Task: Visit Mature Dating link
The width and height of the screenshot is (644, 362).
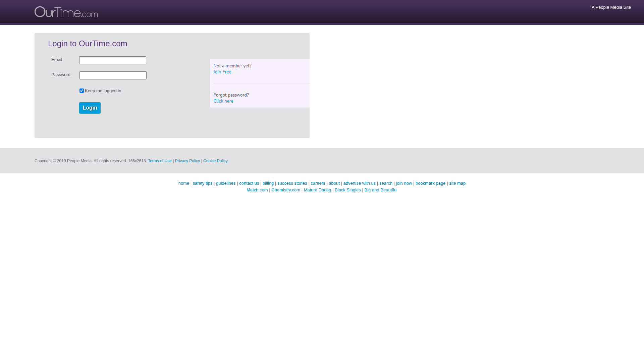Action: tap(317, 190)
